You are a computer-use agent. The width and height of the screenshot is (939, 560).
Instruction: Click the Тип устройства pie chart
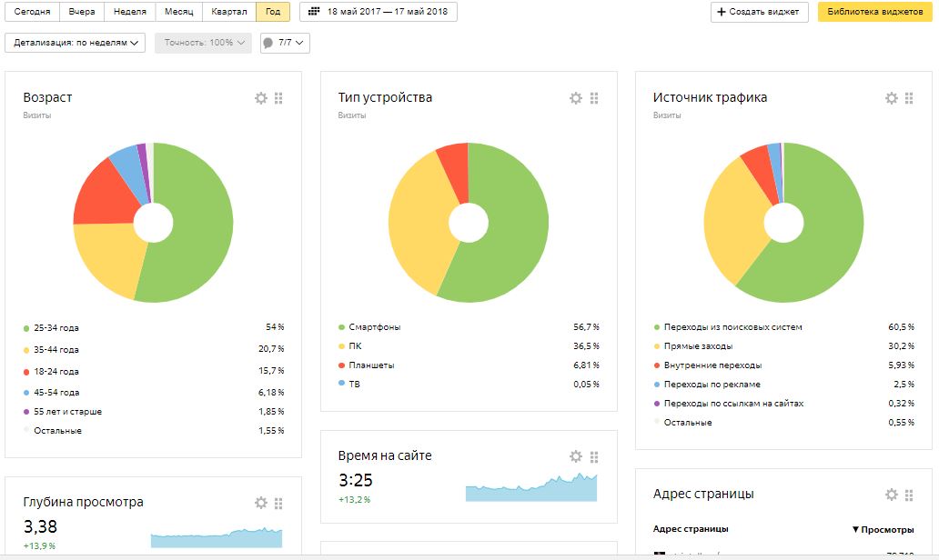coord(469,223)
